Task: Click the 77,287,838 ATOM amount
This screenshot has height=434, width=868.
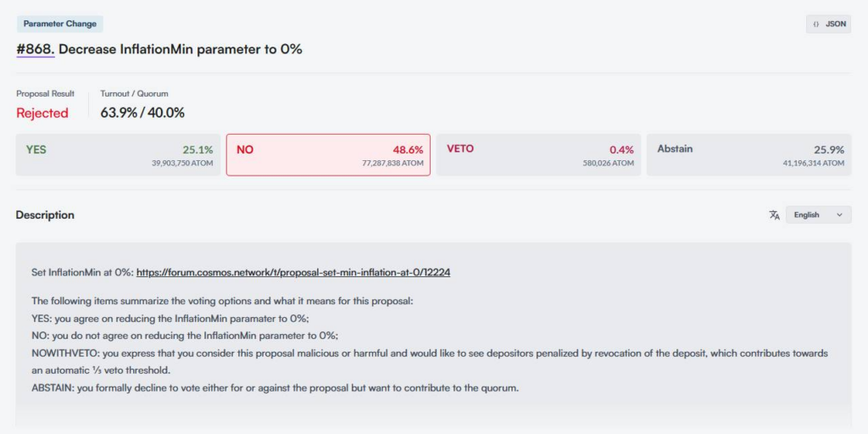Action: 392,164
